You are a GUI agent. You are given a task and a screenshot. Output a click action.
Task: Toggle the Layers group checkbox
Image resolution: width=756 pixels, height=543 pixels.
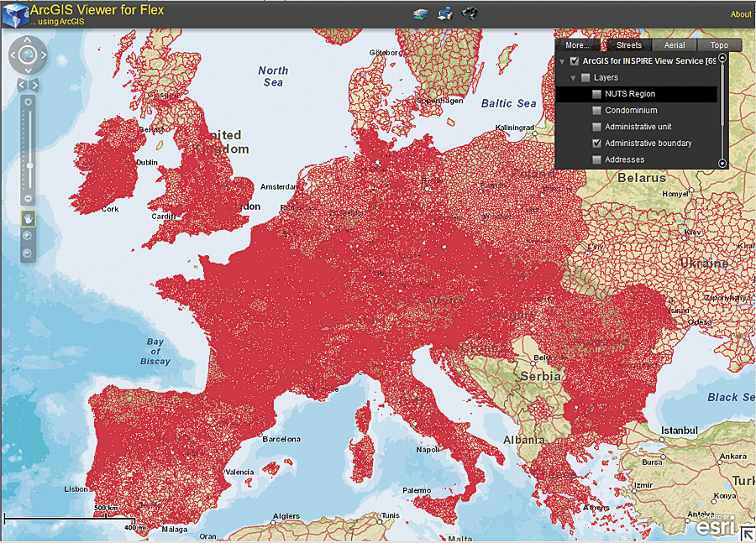(585, 77)
